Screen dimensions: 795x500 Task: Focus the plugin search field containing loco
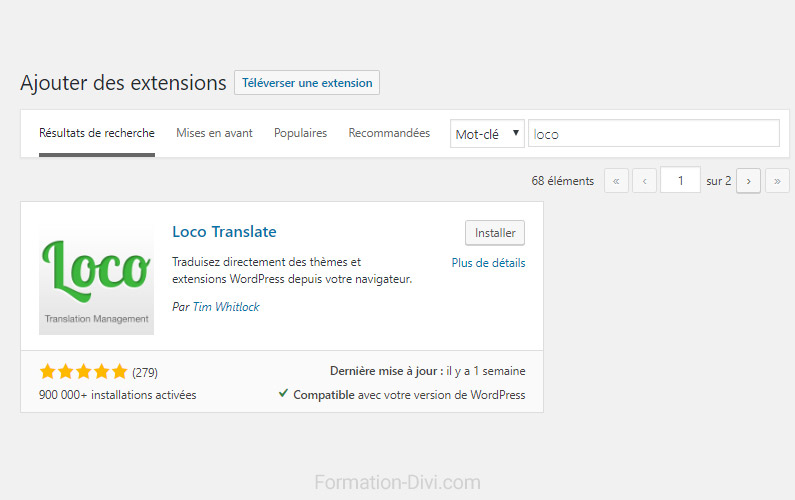click(x=653, y=134)
